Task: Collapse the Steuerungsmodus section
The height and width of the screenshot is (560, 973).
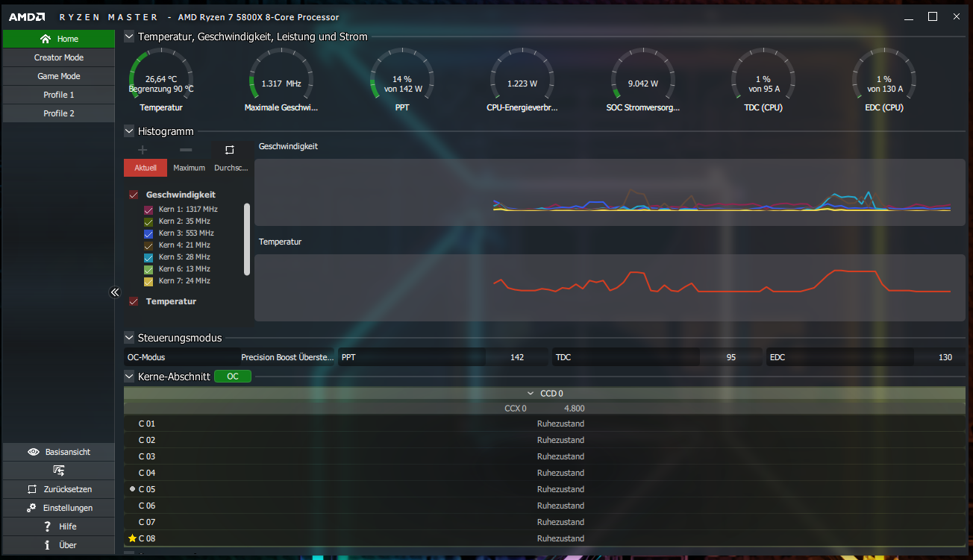Action: [x=129, y=338]
